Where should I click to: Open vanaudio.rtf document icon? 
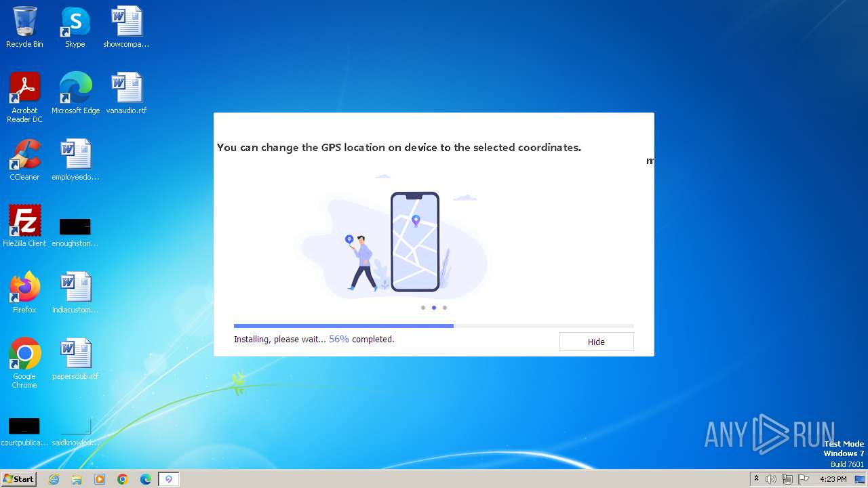pos(126,94)
